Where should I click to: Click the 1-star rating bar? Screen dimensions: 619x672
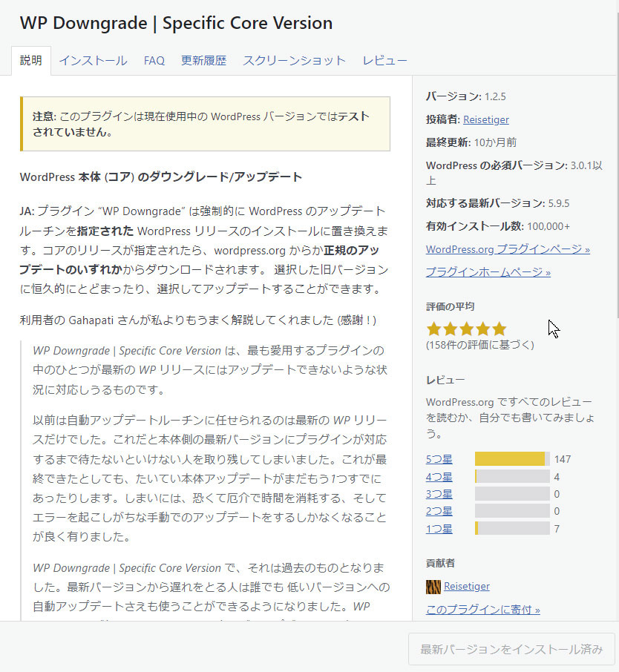click(x=512, y=528)
